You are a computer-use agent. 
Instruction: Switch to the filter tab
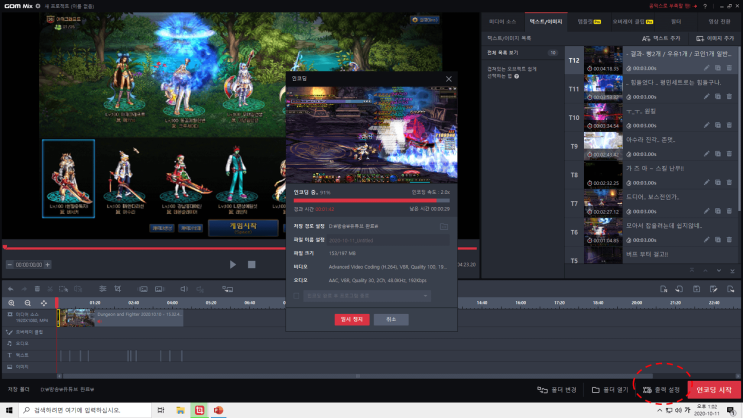pos(676,22)
